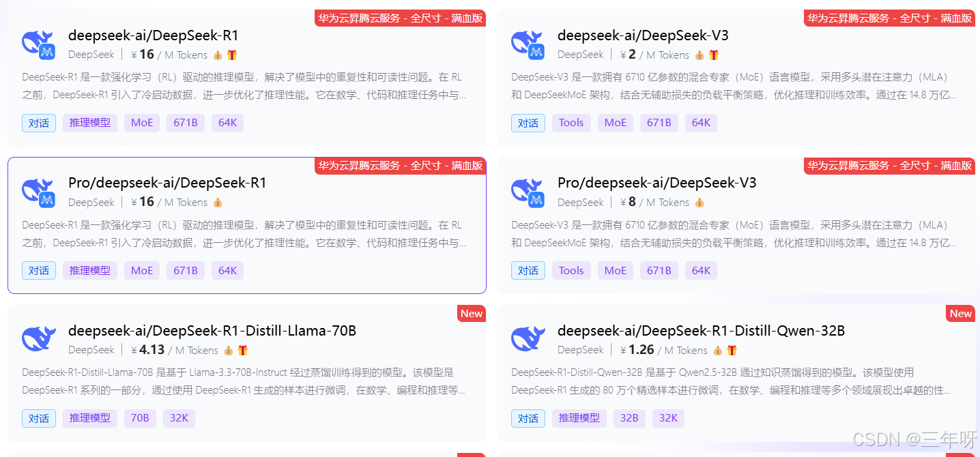
Task: Open deepseek-ai/DeepSeek-R1-Distill-Qwen-32B model title
Action: (x=702, y=331)
